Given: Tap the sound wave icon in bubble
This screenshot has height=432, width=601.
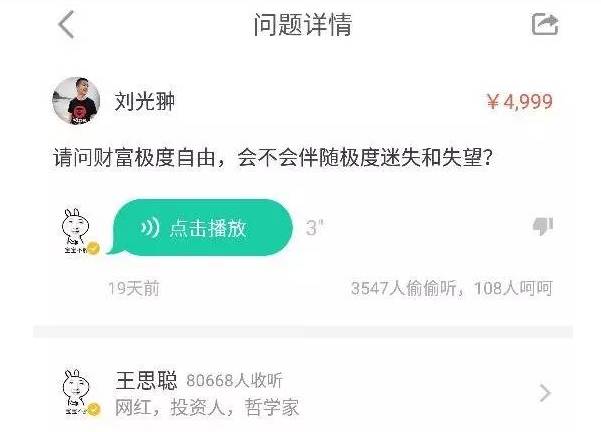Looking at the screenshot, I should click(150, 228).
